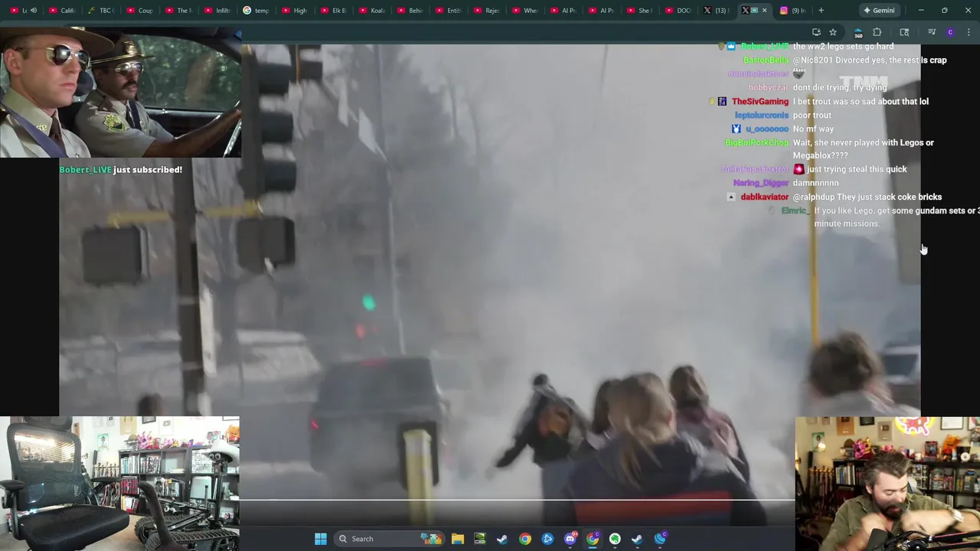
Task: Click the install app icon in address bar
Action: coord(816,32)
